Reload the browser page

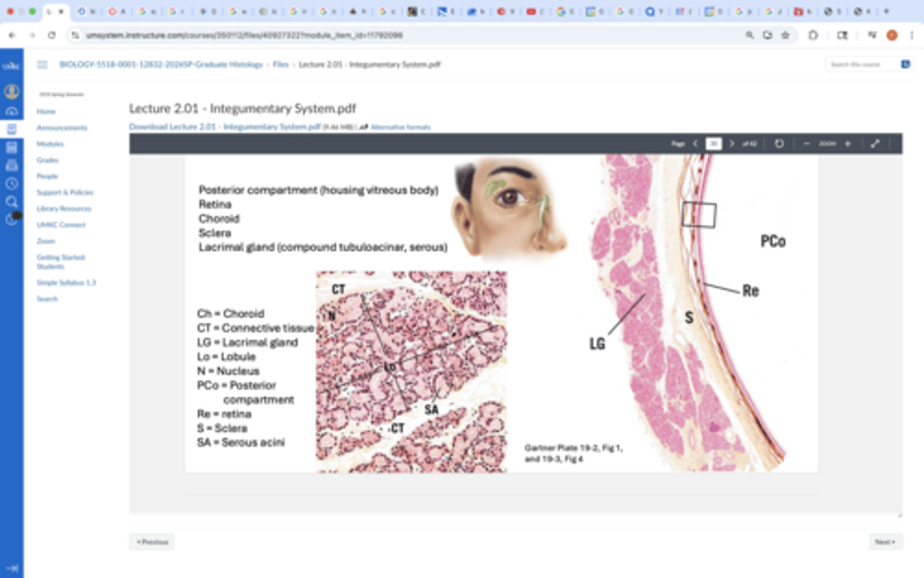point(51,35)
